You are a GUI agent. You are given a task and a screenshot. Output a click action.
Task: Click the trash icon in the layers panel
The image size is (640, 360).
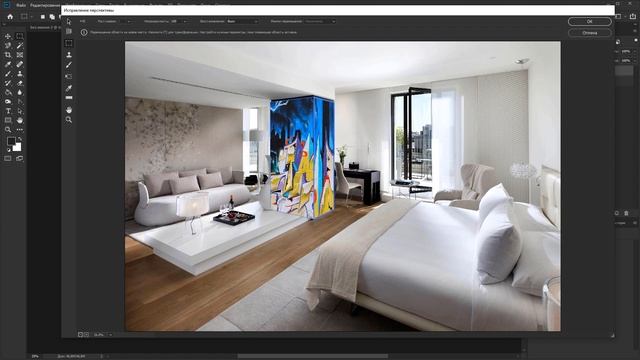[627, 213]
